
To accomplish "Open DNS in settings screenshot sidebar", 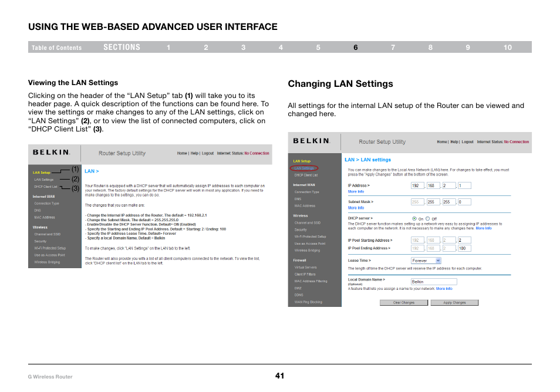I will (298, 199).
